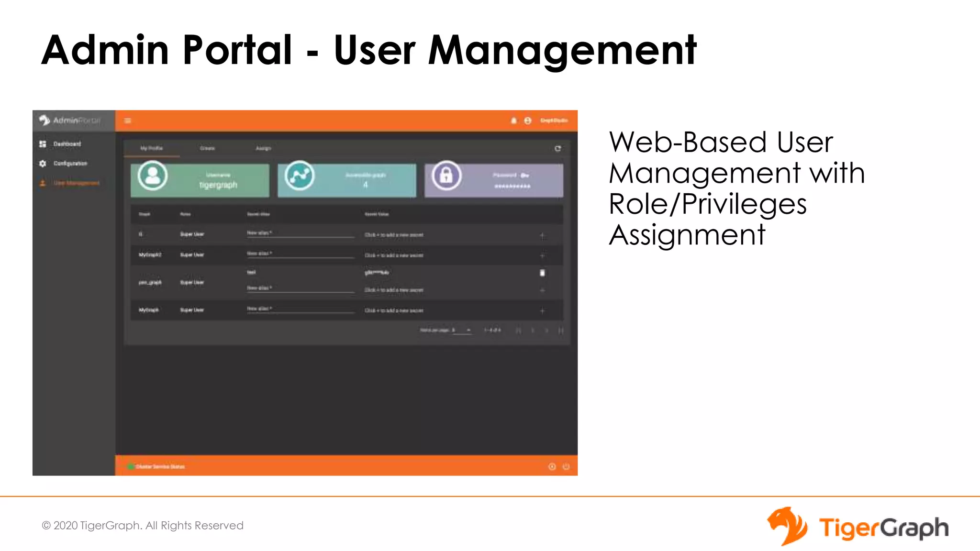Add a secret with plus in MyGraph2 row
The image size is (980, 551).
click(542, 256)
